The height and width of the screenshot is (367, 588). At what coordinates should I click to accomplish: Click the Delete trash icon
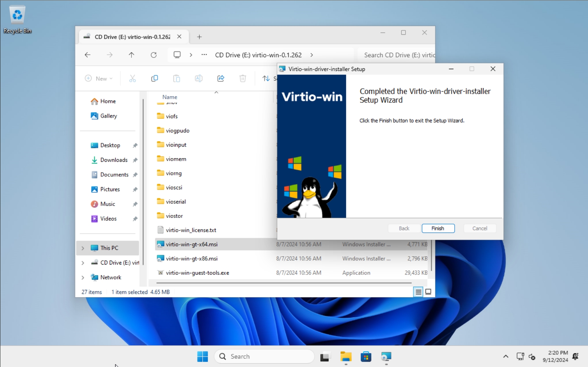(x=243, y=79)
